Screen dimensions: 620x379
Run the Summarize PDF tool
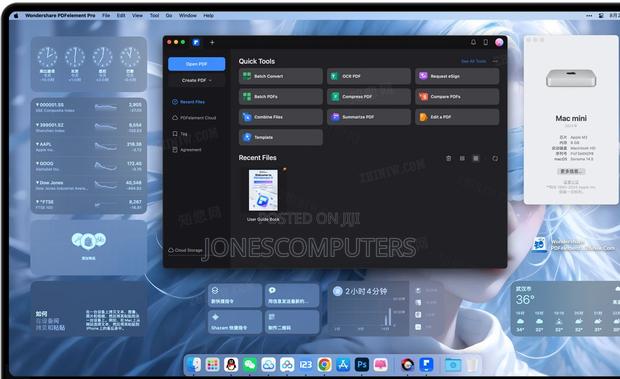click(369, 117)
